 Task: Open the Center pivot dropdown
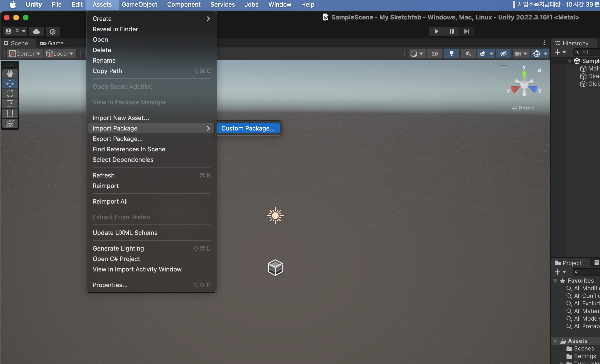point(25,54)
